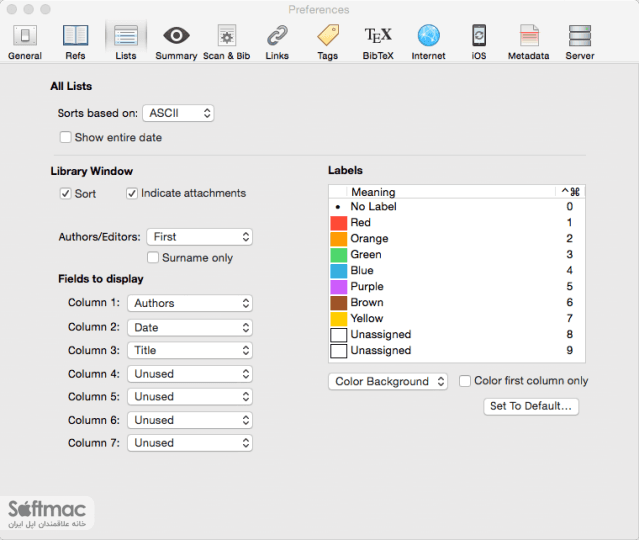Toggle Show entire date checkbox
The width and height of the screenshot is (639, 540).
(66, 137)
